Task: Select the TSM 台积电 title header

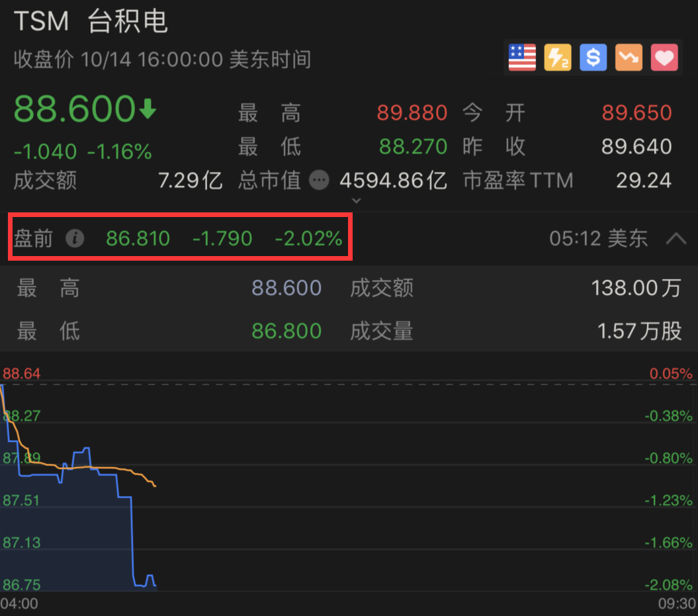Action: point(93,21)
